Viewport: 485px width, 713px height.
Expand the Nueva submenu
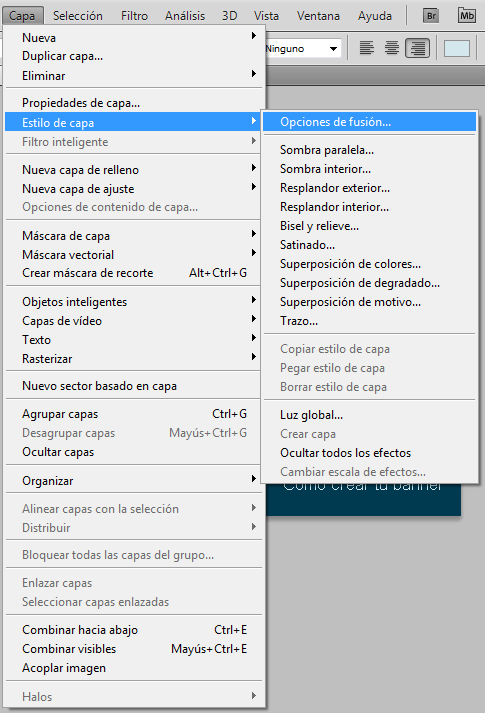coord(134,37)
